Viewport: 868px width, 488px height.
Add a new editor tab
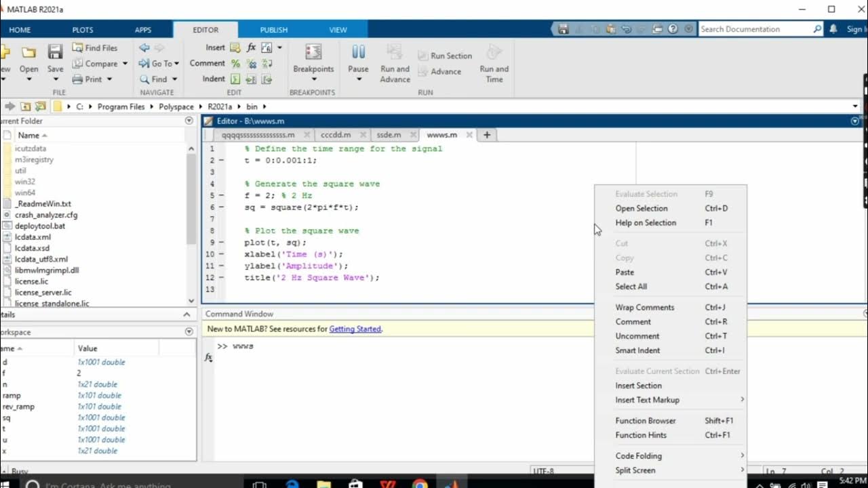pos(487,135)
